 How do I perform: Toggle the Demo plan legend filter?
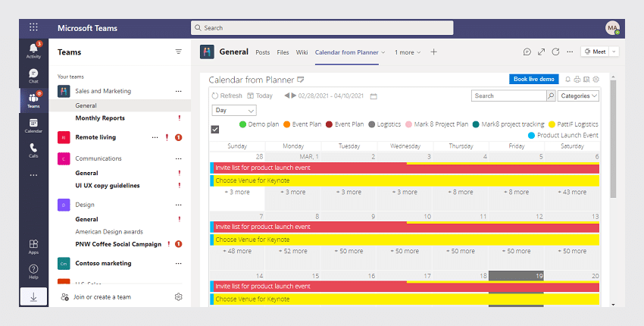259,124
